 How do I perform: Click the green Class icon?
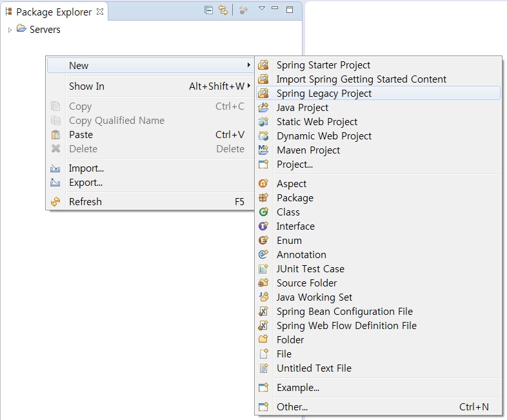tap(263, 212)
